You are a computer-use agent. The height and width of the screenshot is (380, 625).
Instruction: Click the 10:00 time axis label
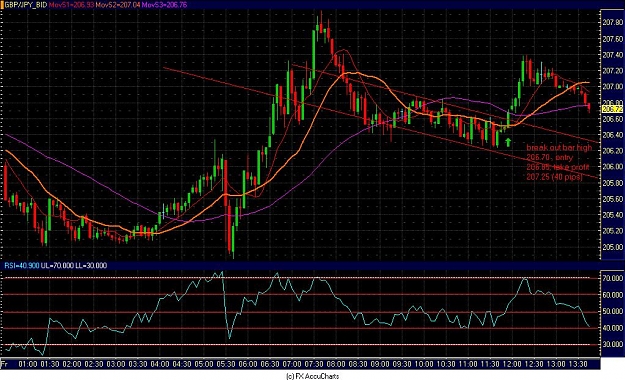(424, 364)
